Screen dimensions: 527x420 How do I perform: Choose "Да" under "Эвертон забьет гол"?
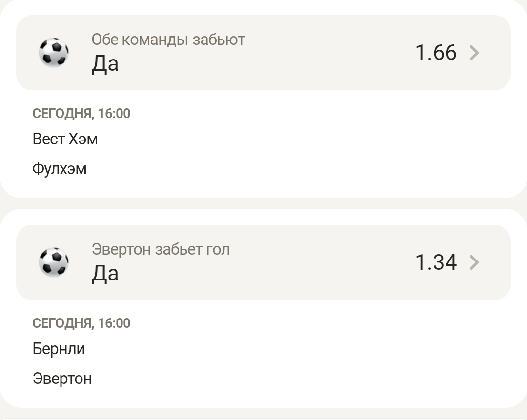point(105,274)
